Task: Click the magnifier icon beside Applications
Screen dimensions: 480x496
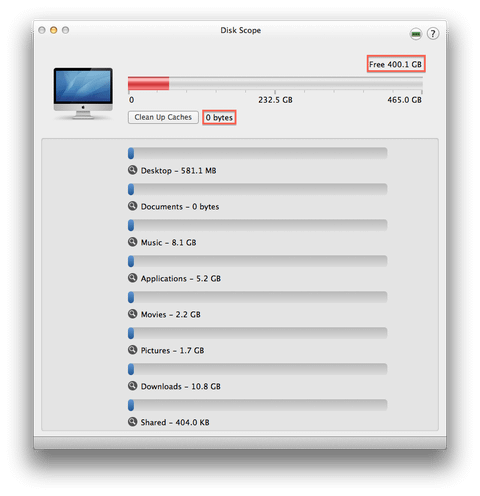Action: (132, 278)
